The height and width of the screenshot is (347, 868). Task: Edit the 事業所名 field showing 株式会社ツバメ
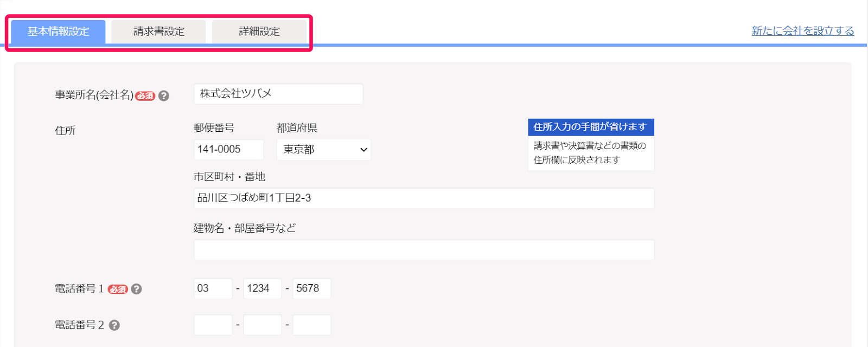[278, 94]
